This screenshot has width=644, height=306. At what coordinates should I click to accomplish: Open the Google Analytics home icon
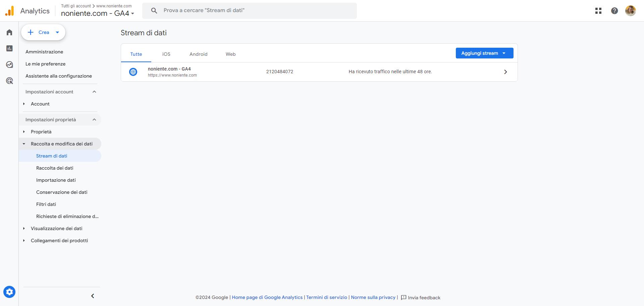pos(9,32)
